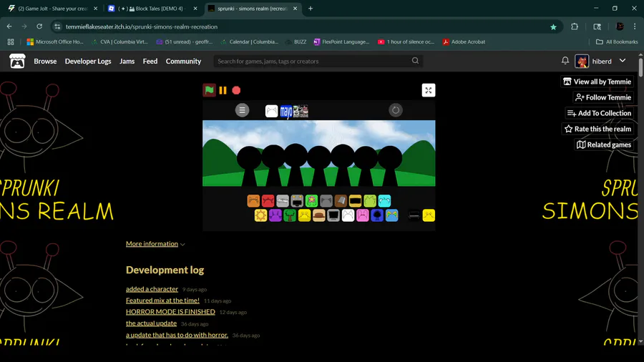This screenshot has width=644, height=362.
Task: Pick the white cat-ear character in bottom row
Action: click(x=348, y=215)
